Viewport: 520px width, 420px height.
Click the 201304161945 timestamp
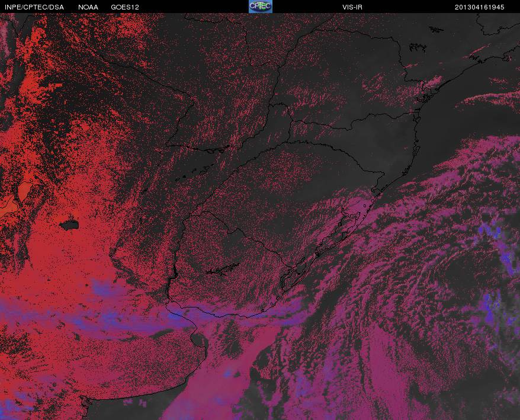[480, 7]
